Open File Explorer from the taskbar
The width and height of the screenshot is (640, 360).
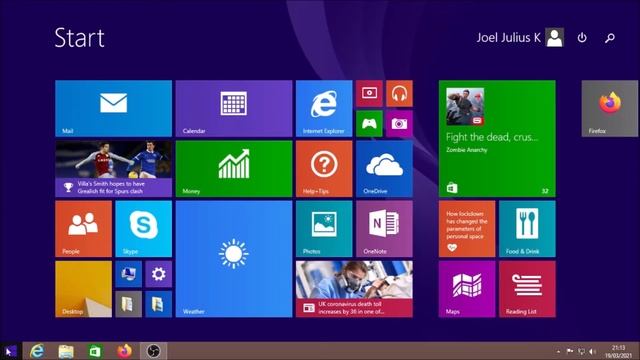[66, 351]
